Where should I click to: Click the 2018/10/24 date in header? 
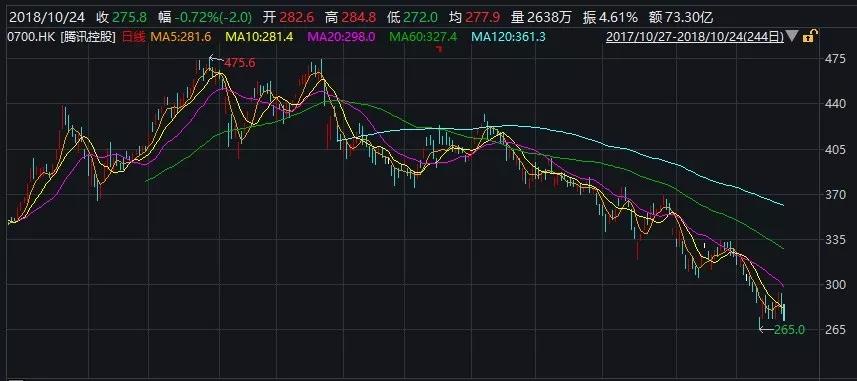[x=48, y=17]
